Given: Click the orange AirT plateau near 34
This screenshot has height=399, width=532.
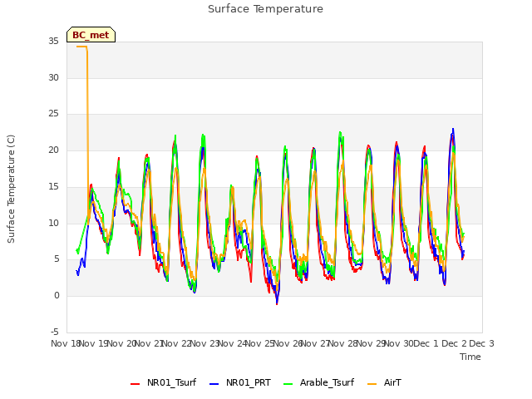Looking at the screenshot, I should coord(81,47).
